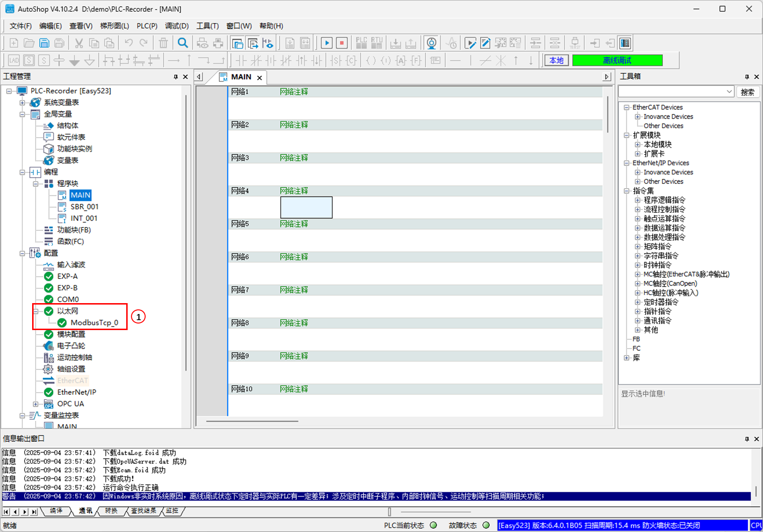Click the magnifying glass Find icon
763x532 pixels.
tap(182, 43)
